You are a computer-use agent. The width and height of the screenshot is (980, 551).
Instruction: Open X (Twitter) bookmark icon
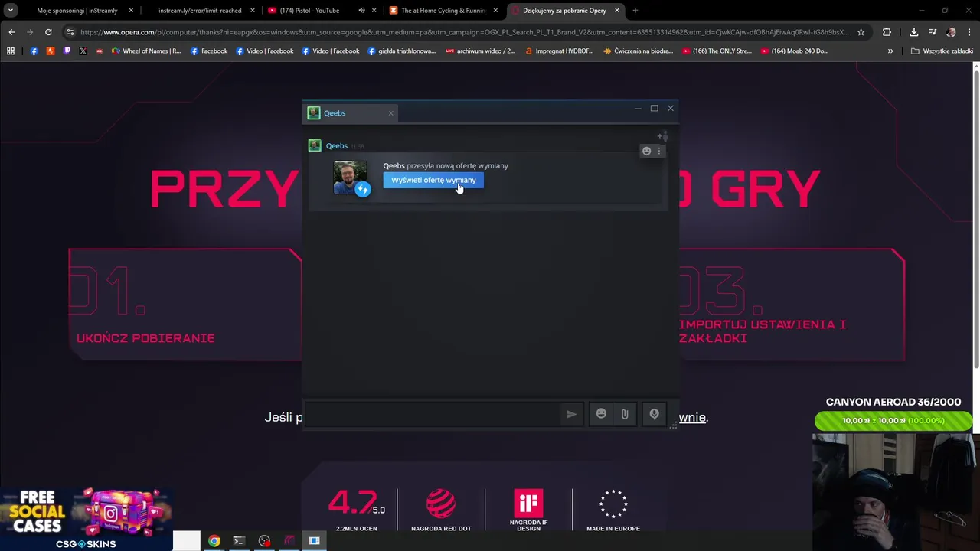(x=83, y=51)
